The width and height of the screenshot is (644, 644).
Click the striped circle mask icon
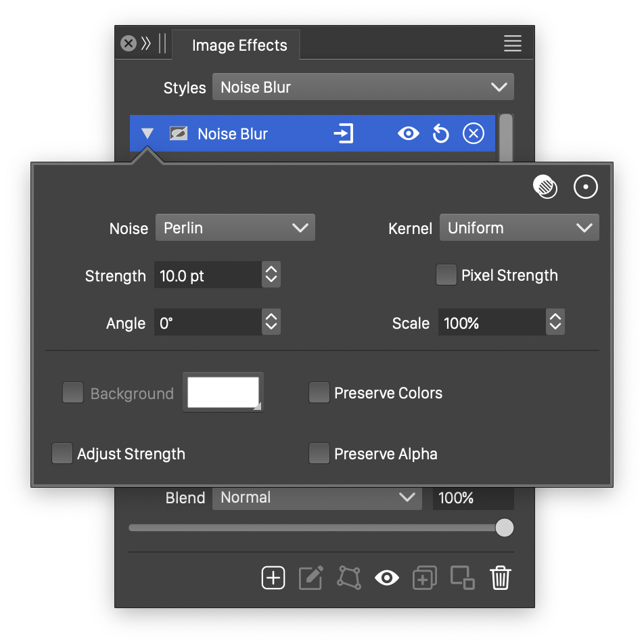click(545, 187)
